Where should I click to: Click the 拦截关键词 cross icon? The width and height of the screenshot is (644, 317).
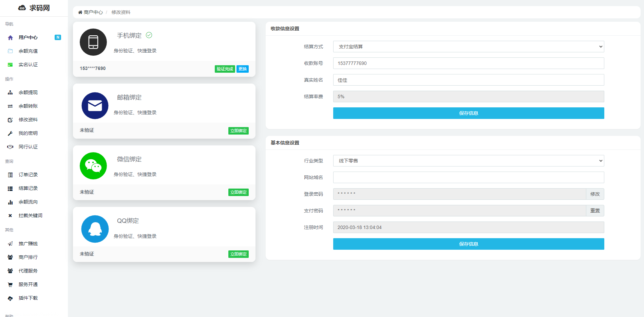10,215
